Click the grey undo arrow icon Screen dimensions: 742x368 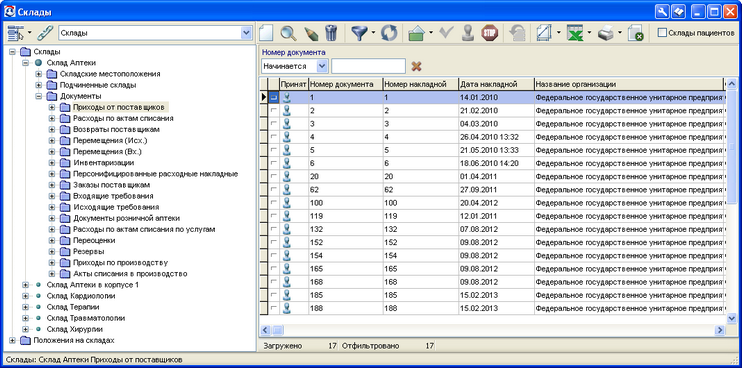click(518, 33)
